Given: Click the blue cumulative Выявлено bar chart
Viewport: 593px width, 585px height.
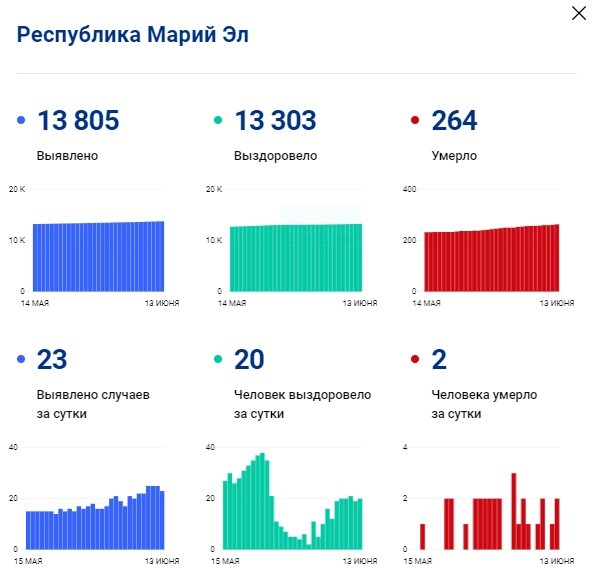Looking at the screenshot, I should [x=99, y=256].
